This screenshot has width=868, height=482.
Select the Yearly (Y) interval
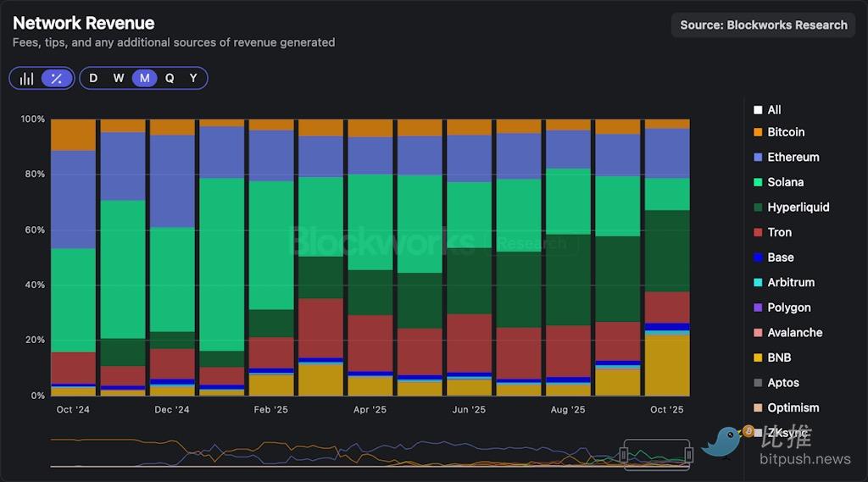193,79
